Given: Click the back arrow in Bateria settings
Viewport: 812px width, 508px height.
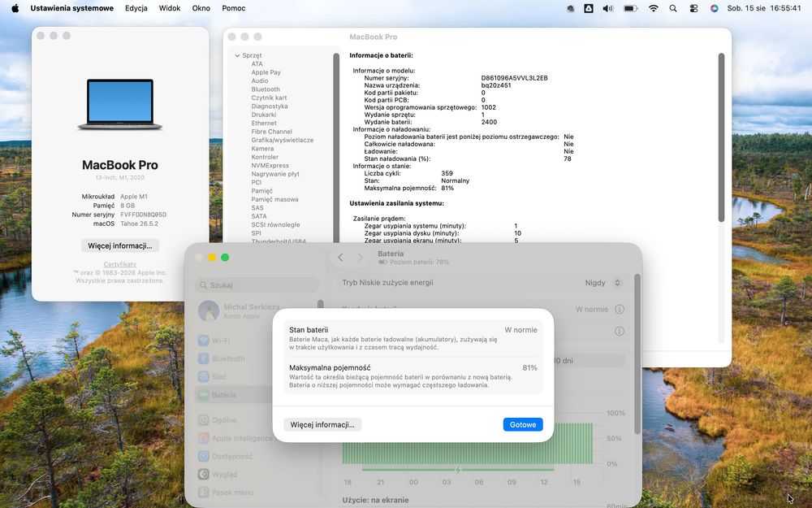Looking at the screenshot, I should 340,258.
